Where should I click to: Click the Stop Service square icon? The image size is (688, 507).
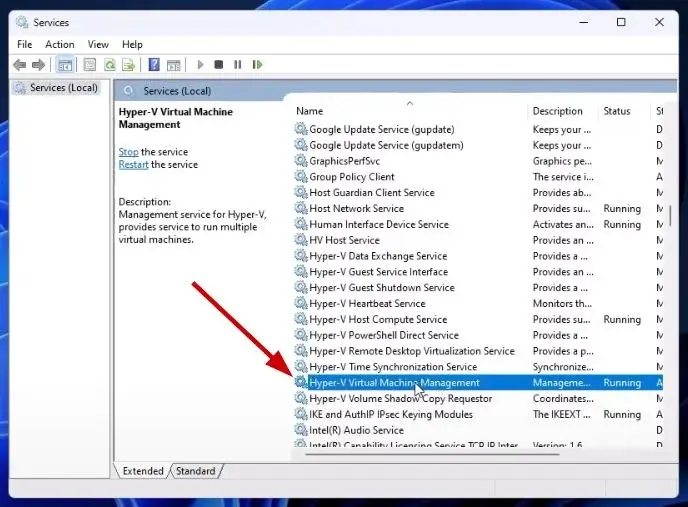tap(219, 65)
